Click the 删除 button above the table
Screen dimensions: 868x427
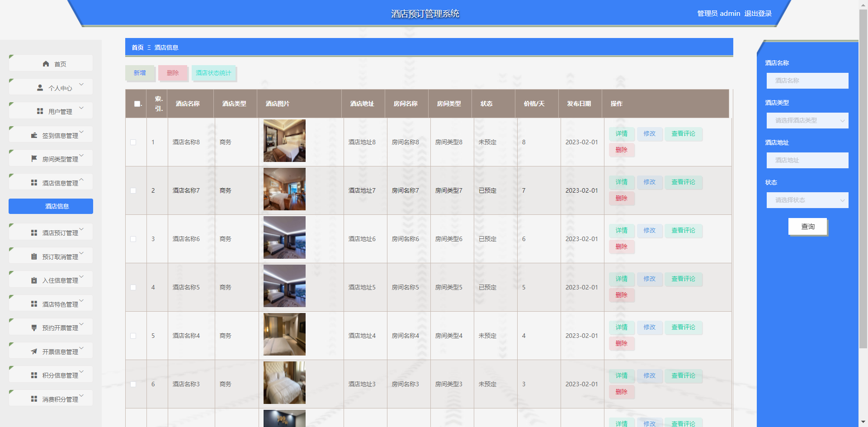pos(173,73)
